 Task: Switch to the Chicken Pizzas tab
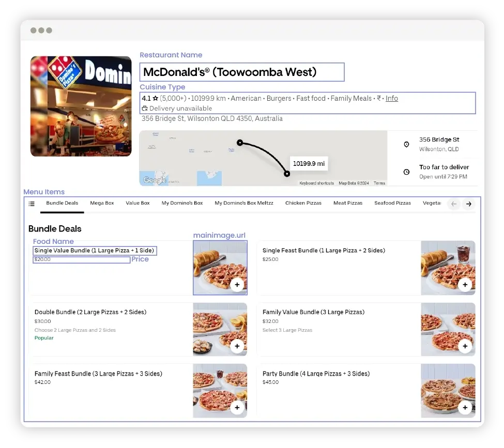coord(303,203)
